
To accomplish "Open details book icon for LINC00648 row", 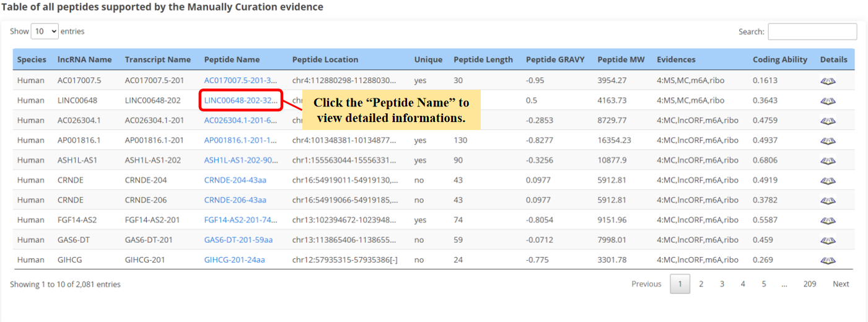I will click(828, 100).
